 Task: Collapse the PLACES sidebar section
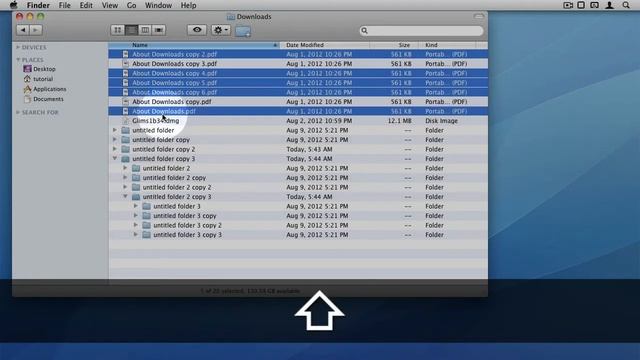(x=18, y=60)
